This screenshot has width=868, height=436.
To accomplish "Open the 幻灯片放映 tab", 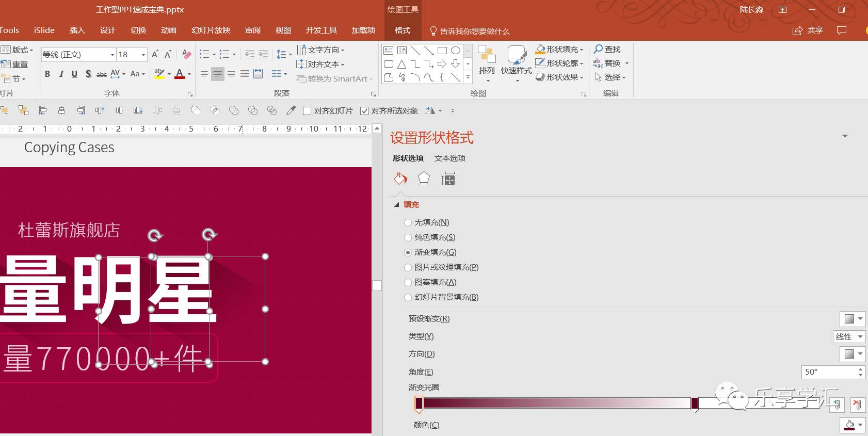I will click(211, 30).
